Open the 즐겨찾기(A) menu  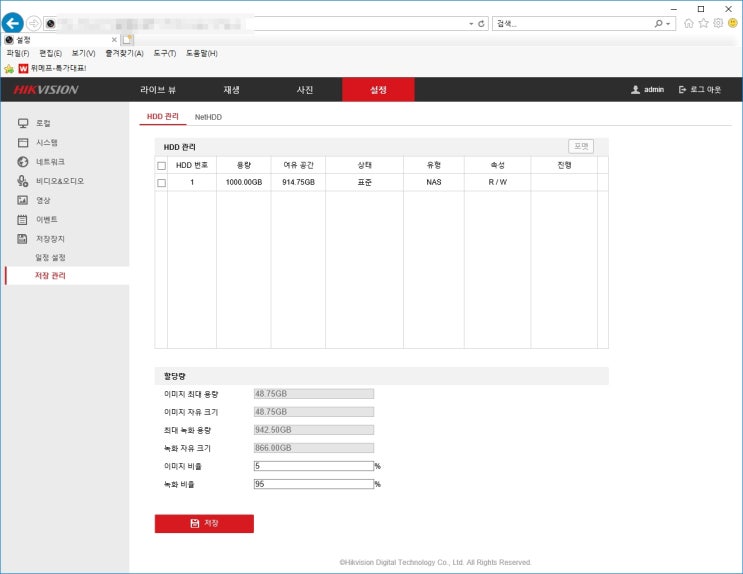pos(124,53)
